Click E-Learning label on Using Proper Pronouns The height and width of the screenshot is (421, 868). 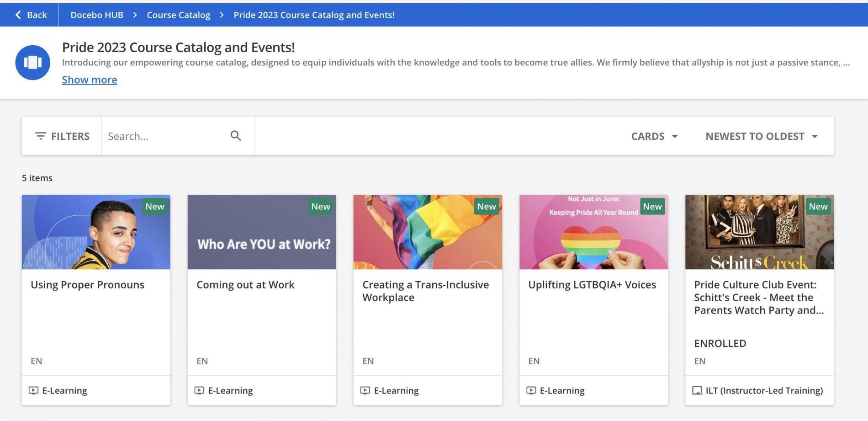tap(64, 390)
